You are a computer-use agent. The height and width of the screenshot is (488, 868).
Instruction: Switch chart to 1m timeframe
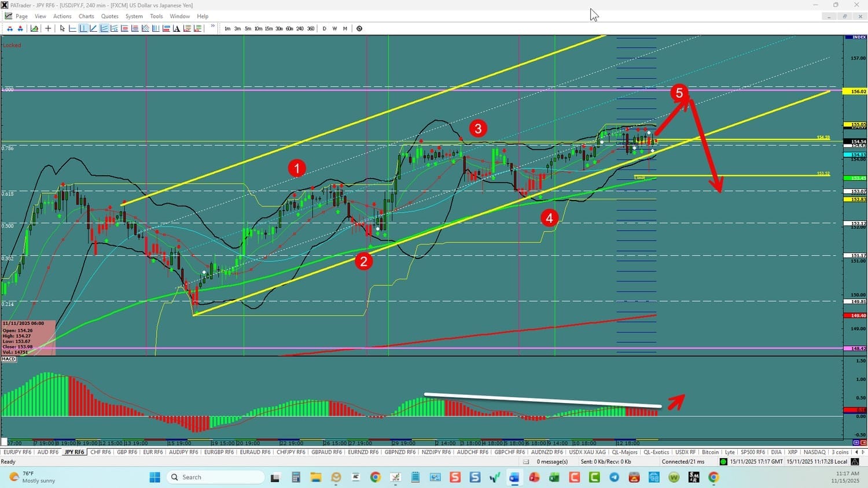pos(227,28)
